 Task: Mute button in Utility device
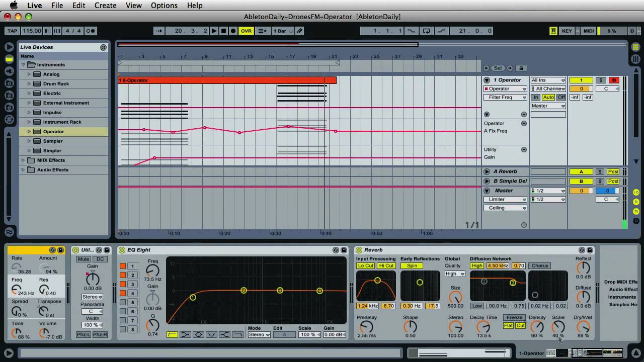(x=83, y=259)
